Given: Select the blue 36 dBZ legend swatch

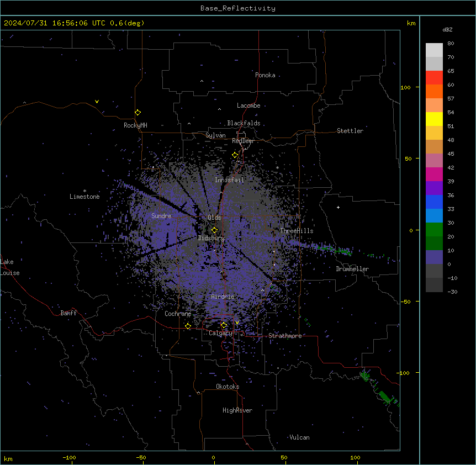Looking at the screenshot, I should pyautogui.click(x=434, y=202).
